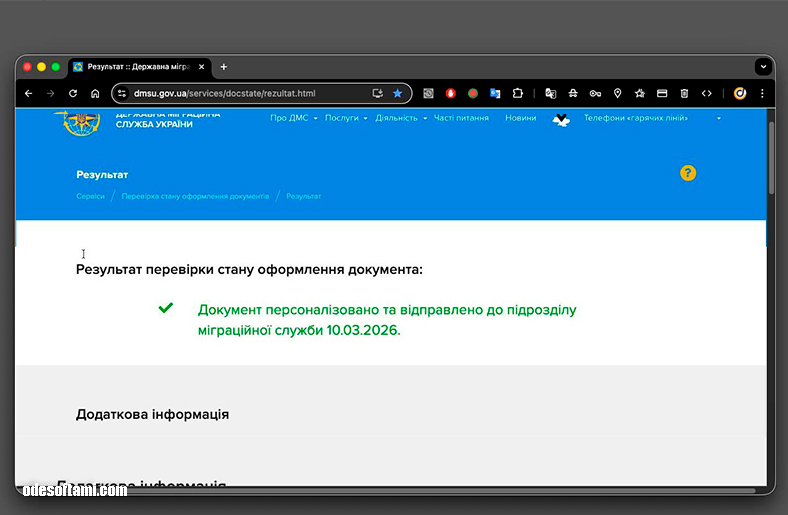Expand dropdown arrow after hotline phones
Viewport: 788px width, 515px height.
719,119
